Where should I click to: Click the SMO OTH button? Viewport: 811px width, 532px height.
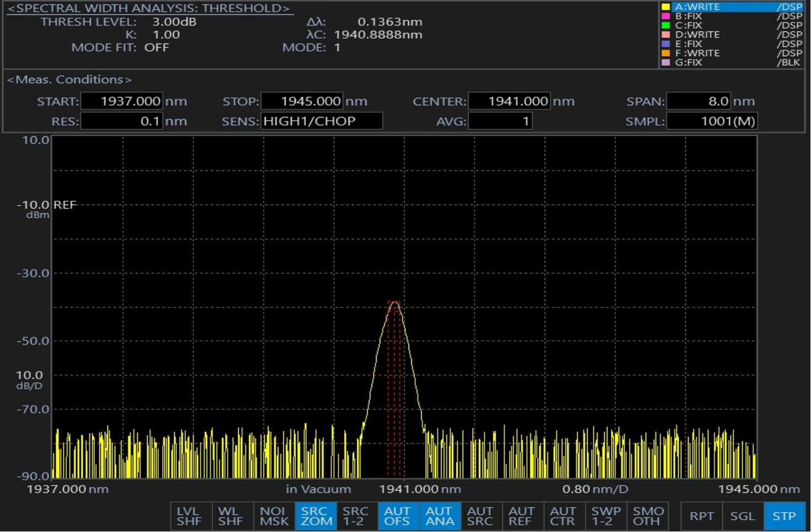[647, 516]
